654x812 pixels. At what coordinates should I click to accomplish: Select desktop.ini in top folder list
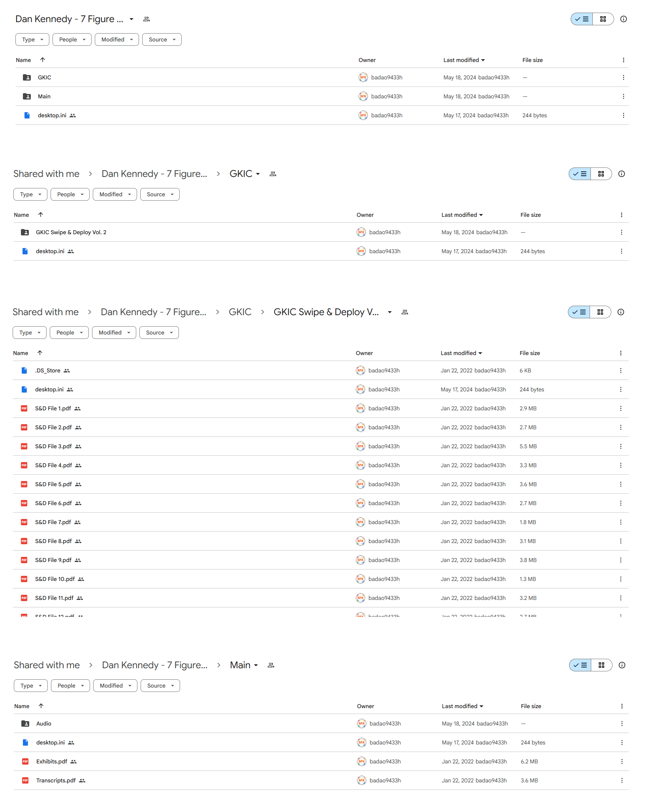point(322,115)
